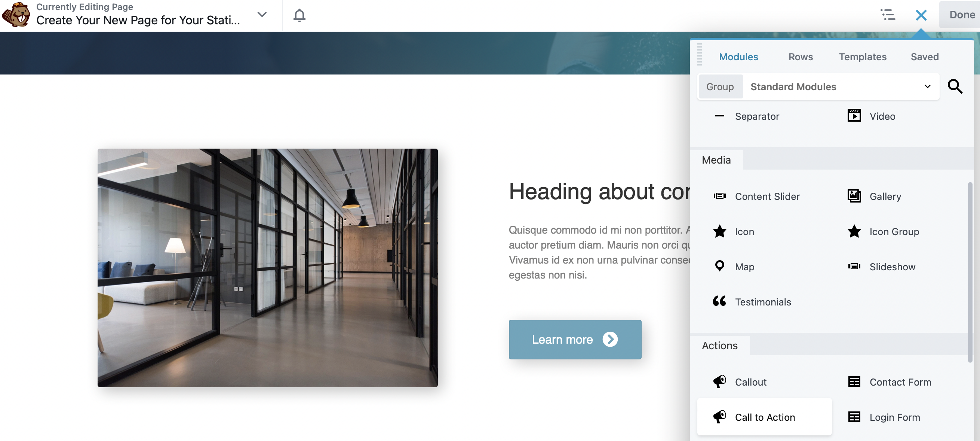The width and height of the screenshot is (980, 441).
Task: Click the search icon in modules panel
Action: point(955,86)
